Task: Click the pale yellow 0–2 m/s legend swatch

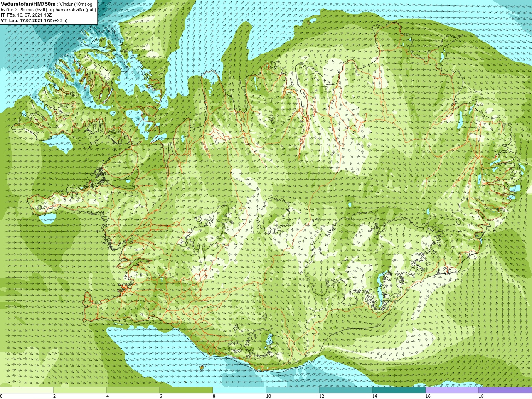Action: pyautogui.click(x=27, y=390)
